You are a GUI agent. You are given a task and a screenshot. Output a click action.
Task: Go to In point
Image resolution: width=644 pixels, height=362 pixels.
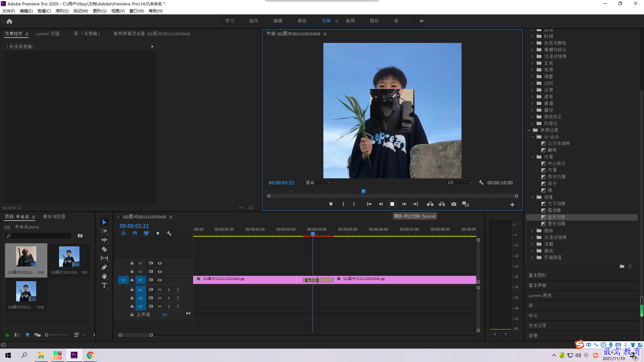click(x=369, y=204)
